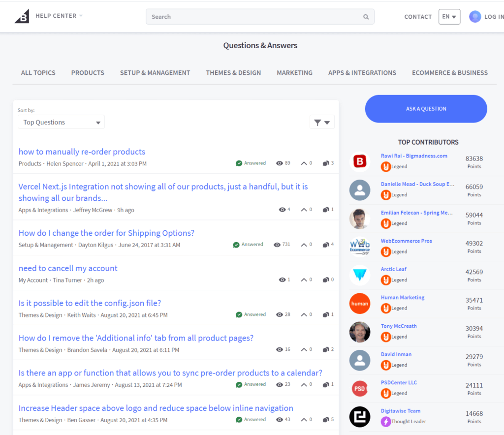Upvote the 'how to manually re-order products' question

[x=304, y=163]
